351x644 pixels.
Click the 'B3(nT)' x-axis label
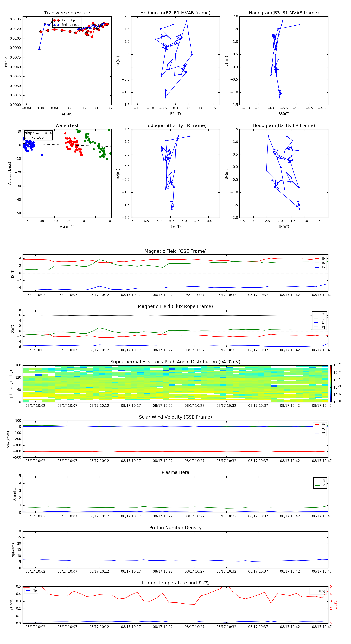(284, 114)
